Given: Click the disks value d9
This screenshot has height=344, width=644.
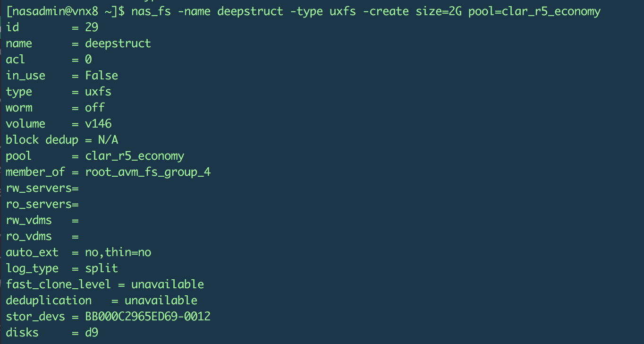Looking at the screenshot, I should [91, 332].
